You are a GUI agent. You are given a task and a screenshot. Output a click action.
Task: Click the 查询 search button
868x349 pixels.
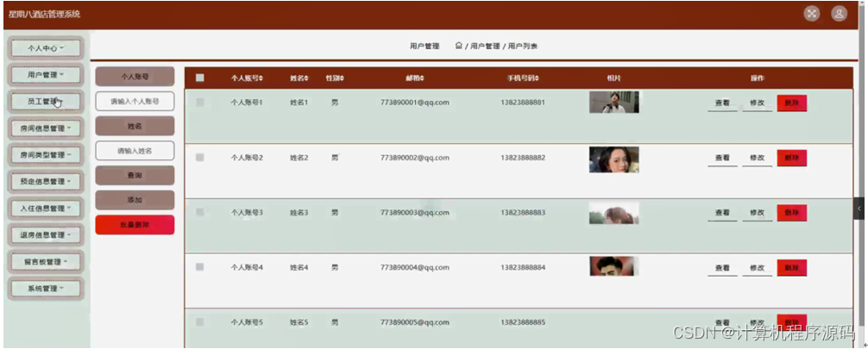(135, 175)
